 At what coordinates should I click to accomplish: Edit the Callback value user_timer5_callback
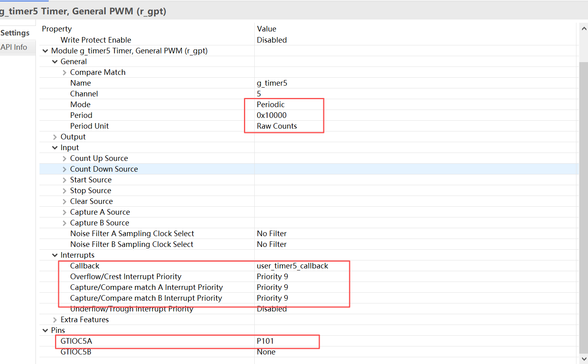tap(292, 266)
